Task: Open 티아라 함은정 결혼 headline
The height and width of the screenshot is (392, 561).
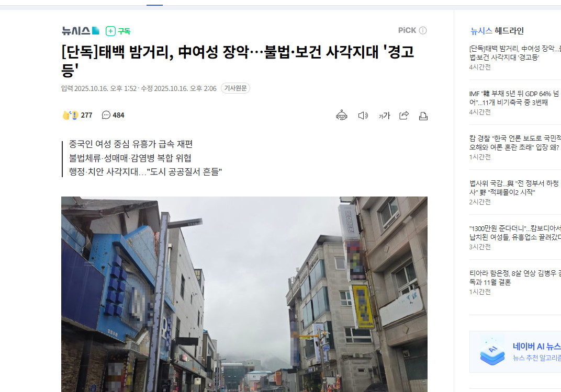Action: (514, 278)
